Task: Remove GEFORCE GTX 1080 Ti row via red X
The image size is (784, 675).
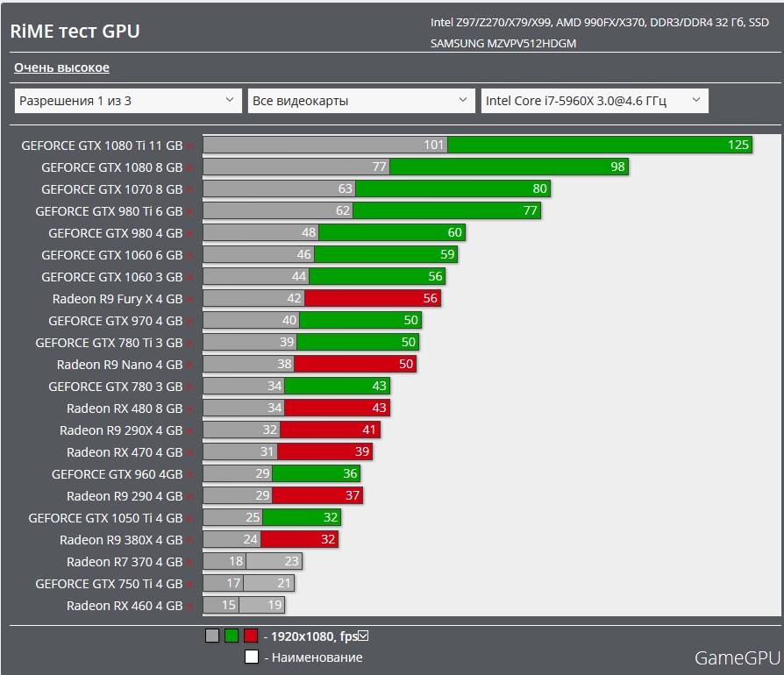Action: (189, 146)
